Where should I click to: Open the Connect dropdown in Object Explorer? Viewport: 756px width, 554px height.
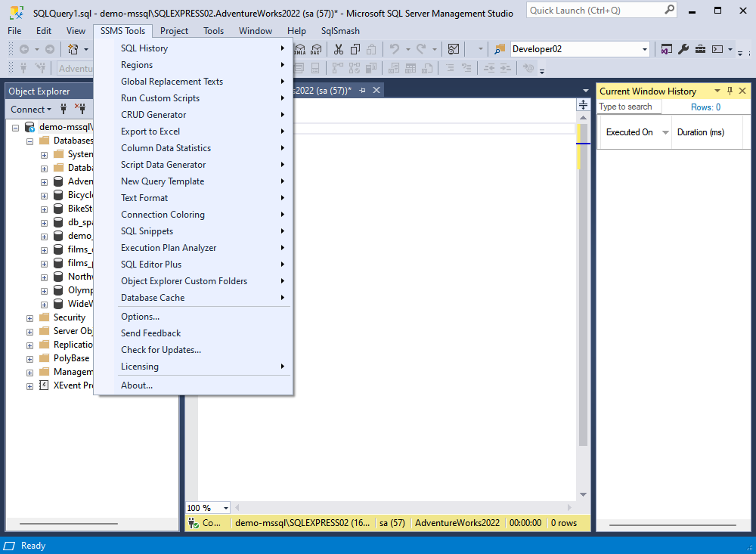[x=30, y=109]
